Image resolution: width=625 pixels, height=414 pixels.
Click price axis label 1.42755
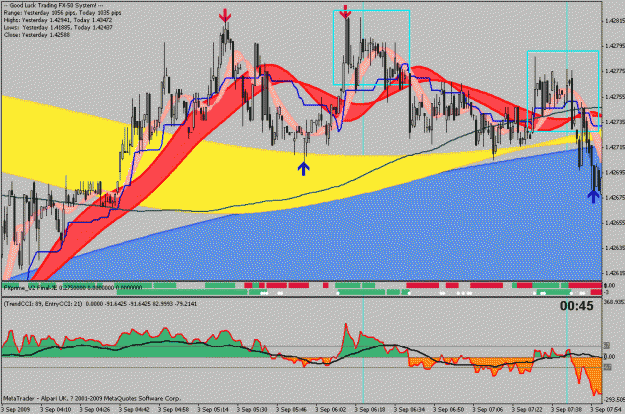click(x=614, y=96)
